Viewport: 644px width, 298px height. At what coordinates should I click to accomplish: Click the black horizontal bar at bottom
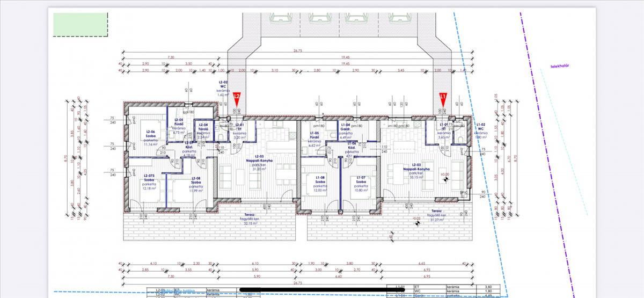[x=322, y=294]
